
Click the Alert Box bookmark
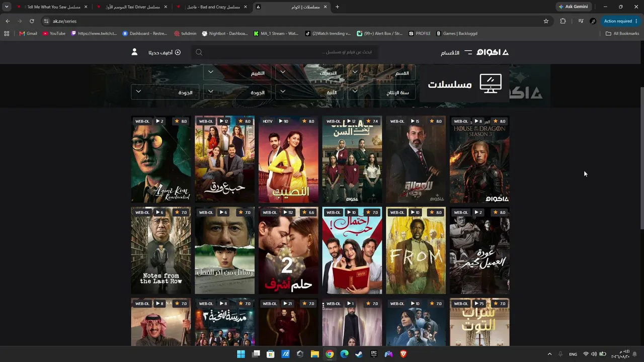tap(380, 34)
